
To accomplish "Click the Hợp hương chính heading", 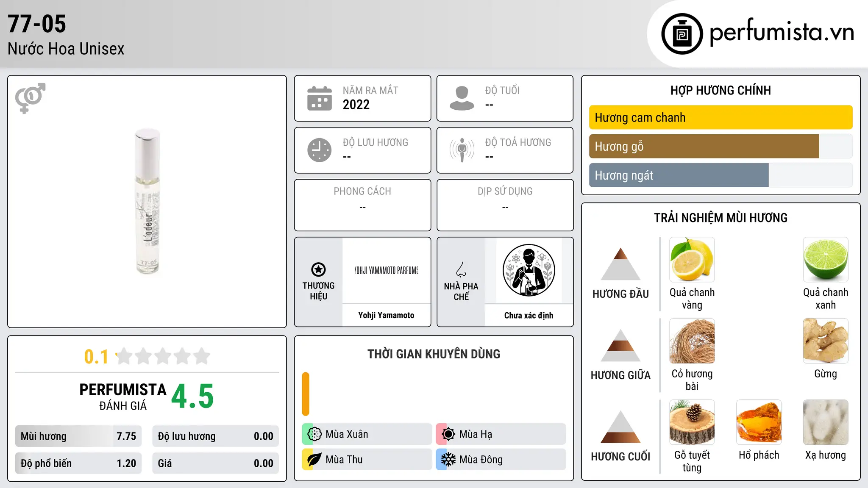I will [721, 90].
